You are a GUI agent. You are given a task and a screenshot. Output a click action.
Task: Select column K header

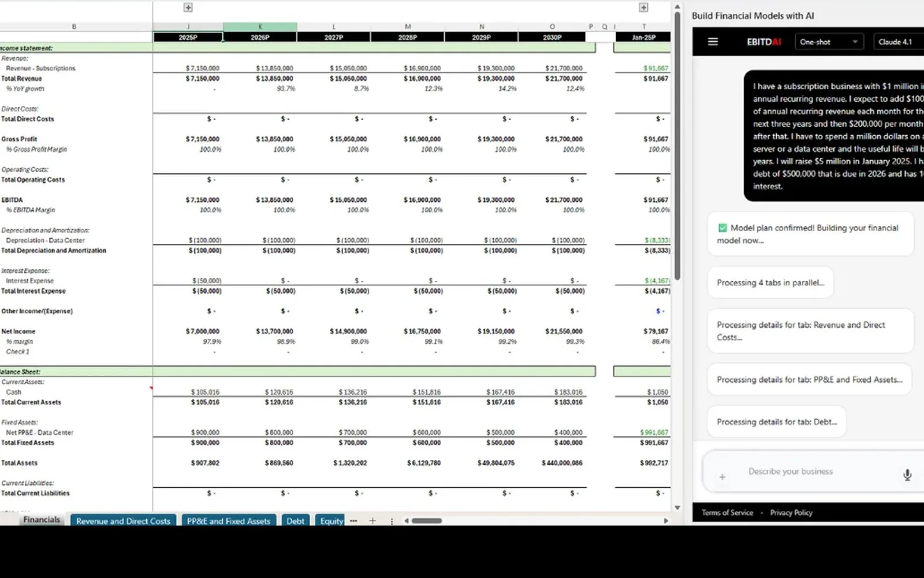[x=260, y=27]
